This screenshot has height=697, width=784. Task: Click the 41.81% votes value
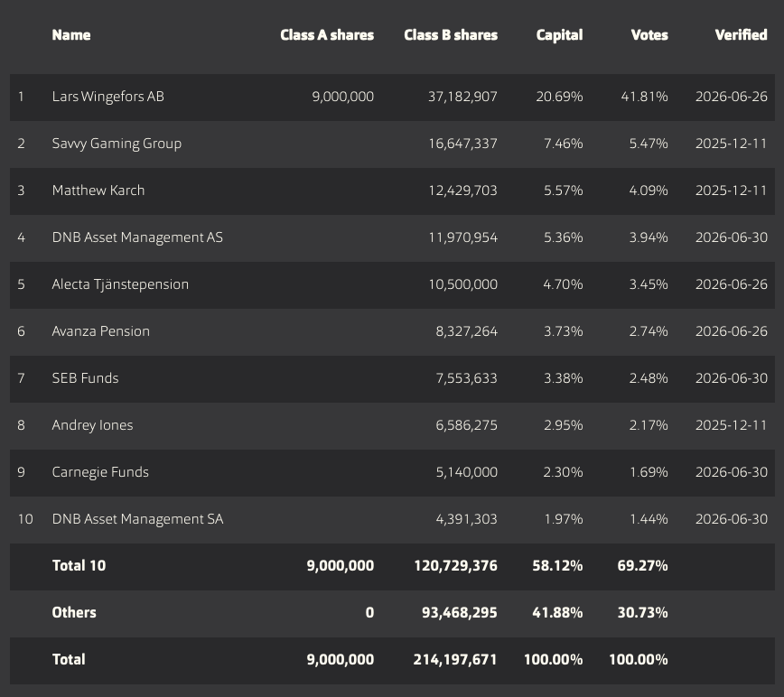645,97
